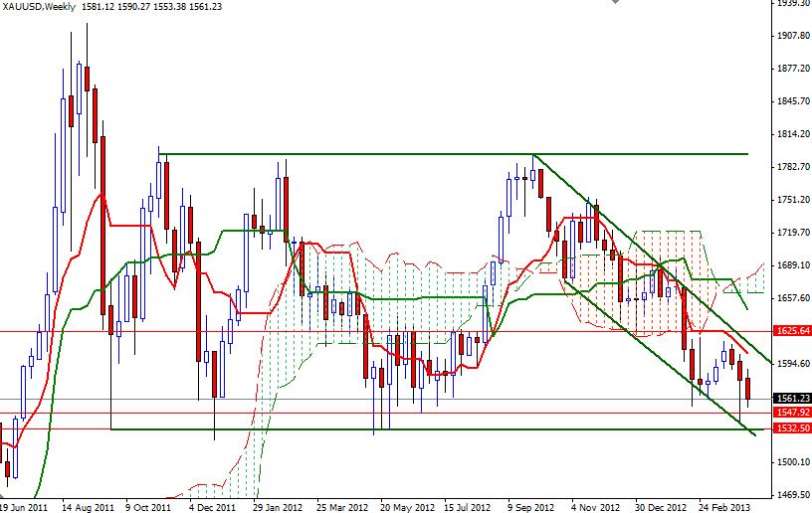Click the 1532.50 red price tag
812x513 pixels.
point(791,428)
